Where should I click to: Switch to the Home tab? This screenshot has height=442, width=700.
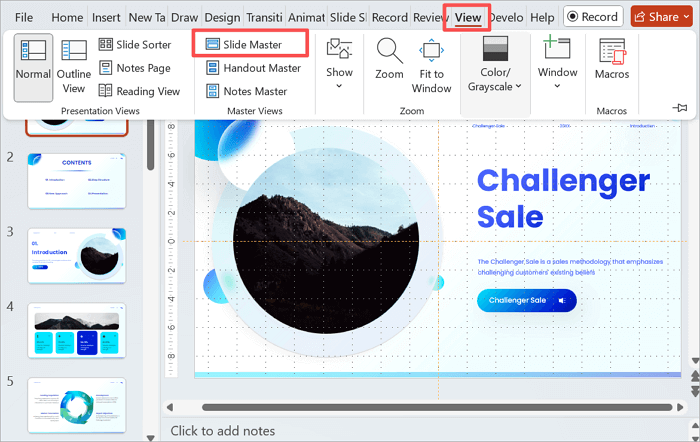[x=67, y=17]
